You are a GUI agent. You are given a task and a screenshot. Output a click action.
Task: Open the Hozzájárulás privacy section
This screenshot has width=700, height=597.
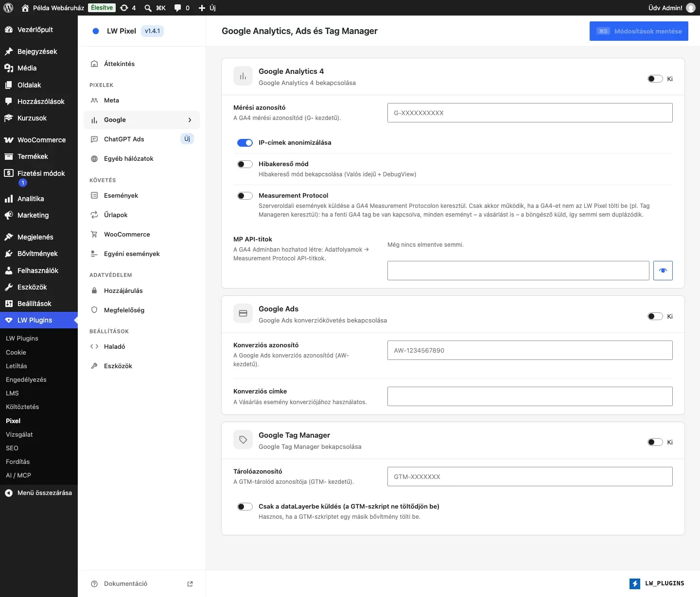[x=141, y=291]
